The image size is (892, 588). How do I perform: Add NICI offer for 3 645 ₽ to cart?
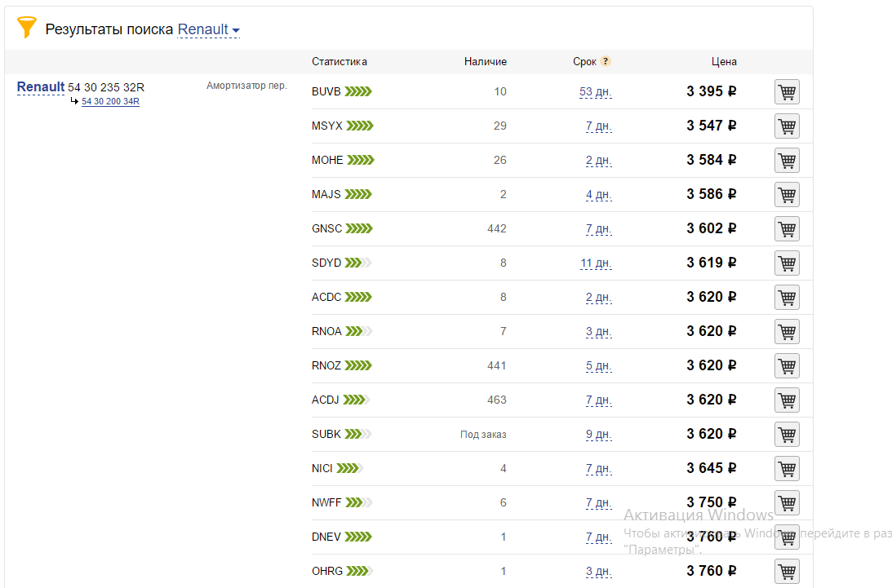pyautogui.click(x=786, y=469)
